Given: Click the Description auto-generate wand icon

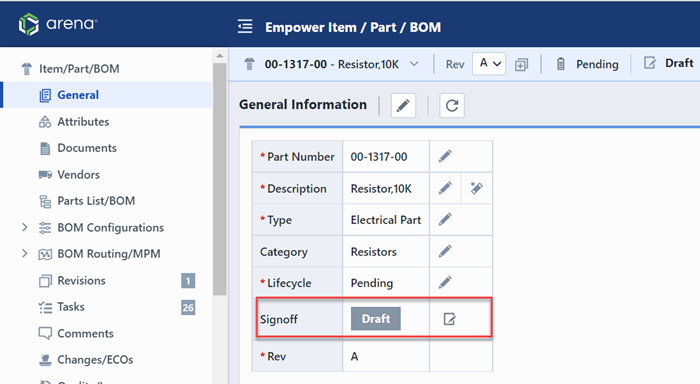Looking at the screenshot, I should (x=476, y=188).
